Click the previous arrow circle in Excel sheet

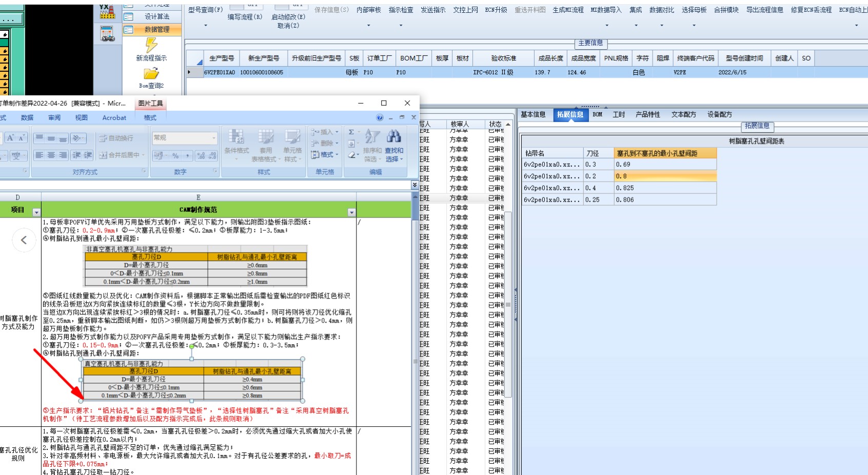point(24,240)
